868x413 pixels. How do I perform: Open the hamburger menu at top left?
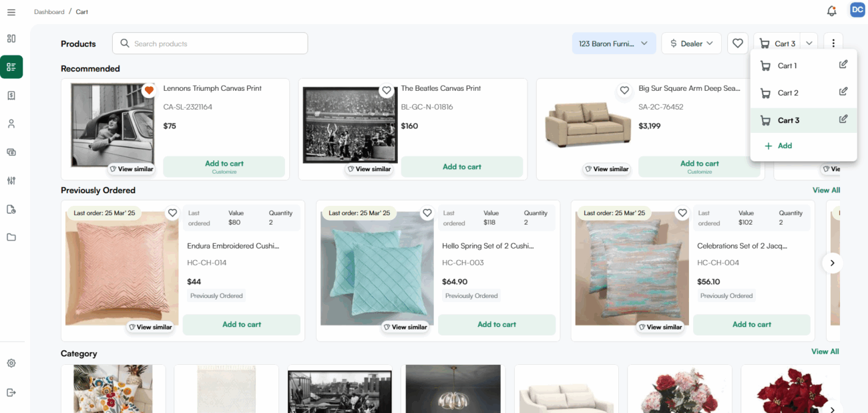11,12
